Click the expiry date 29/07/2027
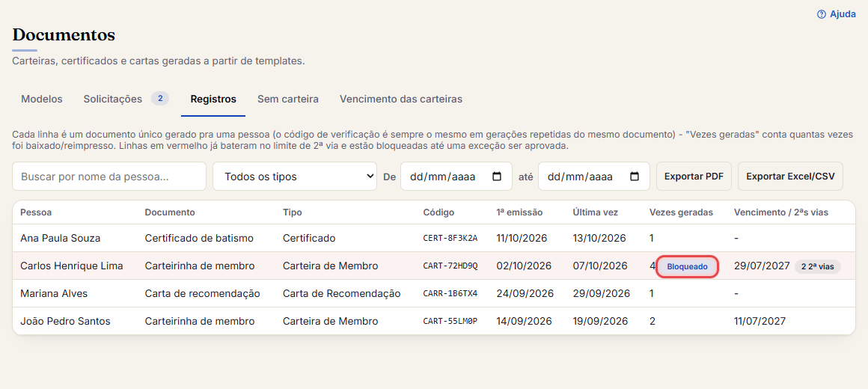Screen dimensions: 868x389 tap(762, 266)
